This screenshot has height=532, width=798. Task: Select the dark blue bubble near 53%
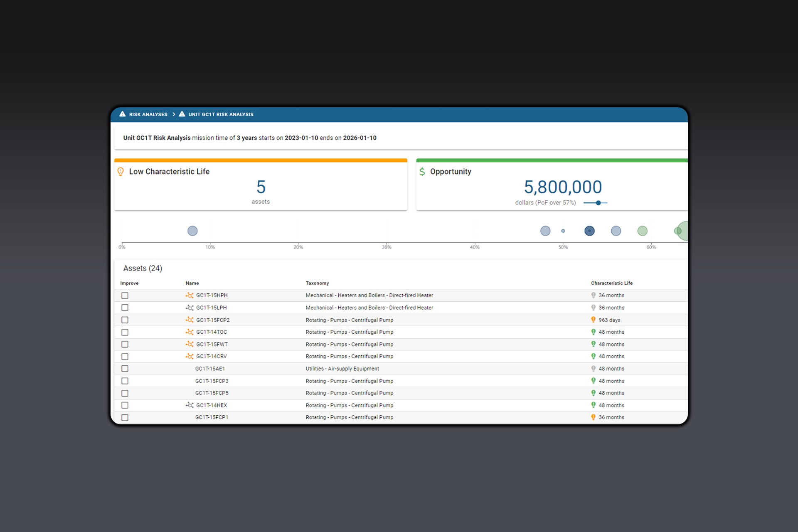point(589,231)
